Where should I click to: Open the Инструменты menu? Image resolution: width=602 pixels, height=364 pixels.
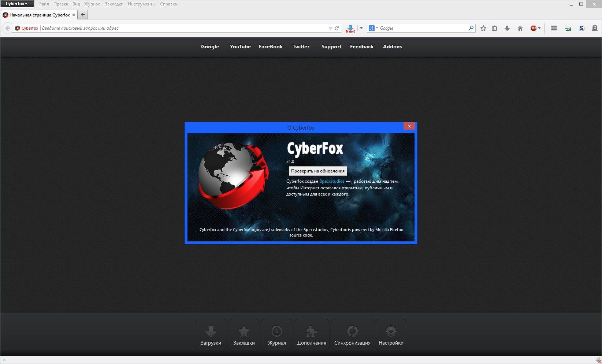pyautogui.click(x=142, y=4)
